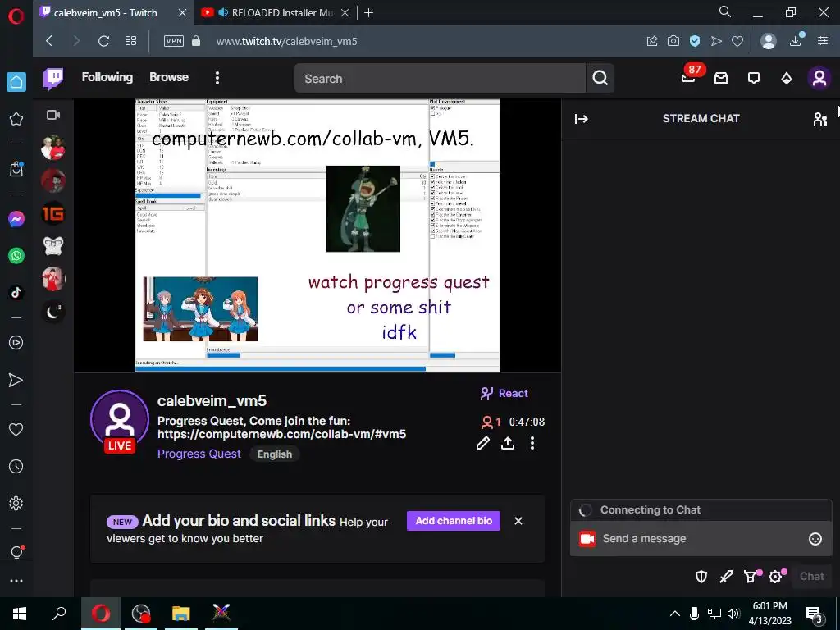Click the calebveim_vm5 channel name
The height and width of the screenshot is (630, 840).
212,400
